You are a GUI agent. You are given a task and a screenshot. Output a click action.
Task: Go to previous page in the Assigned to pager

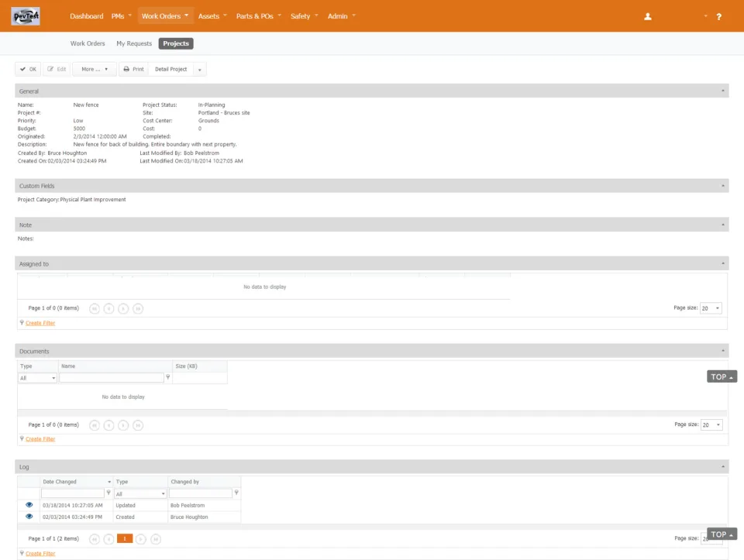tap(108, 309)
